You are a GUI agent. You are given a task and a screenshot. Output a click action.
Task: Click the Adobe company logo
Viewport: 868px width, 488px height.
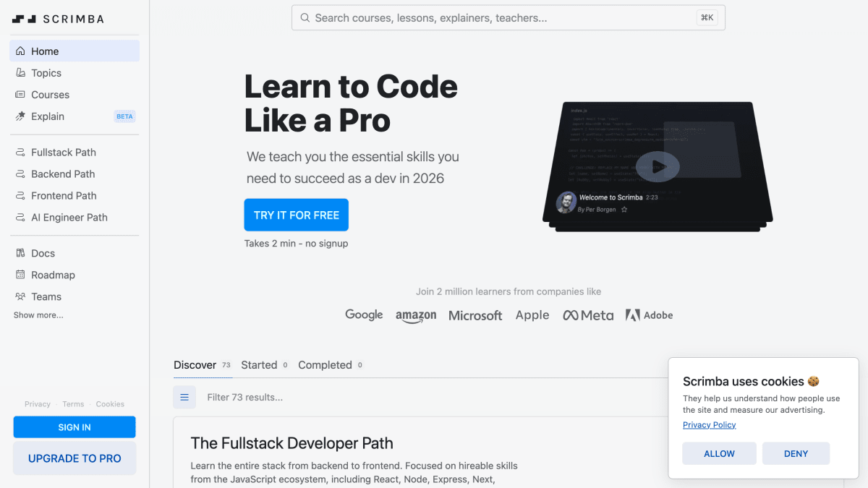click(x=650, y=315)
